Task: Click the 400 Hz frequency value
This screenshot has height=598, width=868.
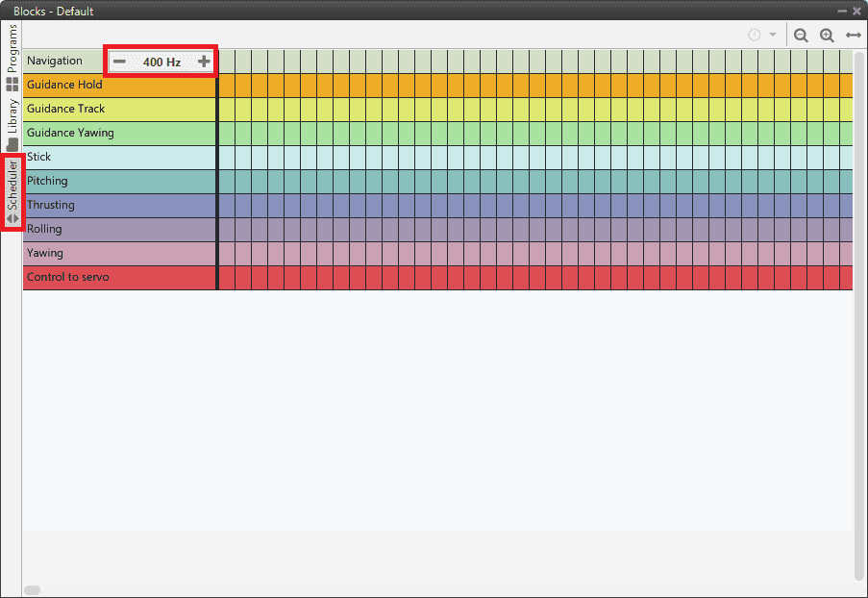Action: (161, 62)
